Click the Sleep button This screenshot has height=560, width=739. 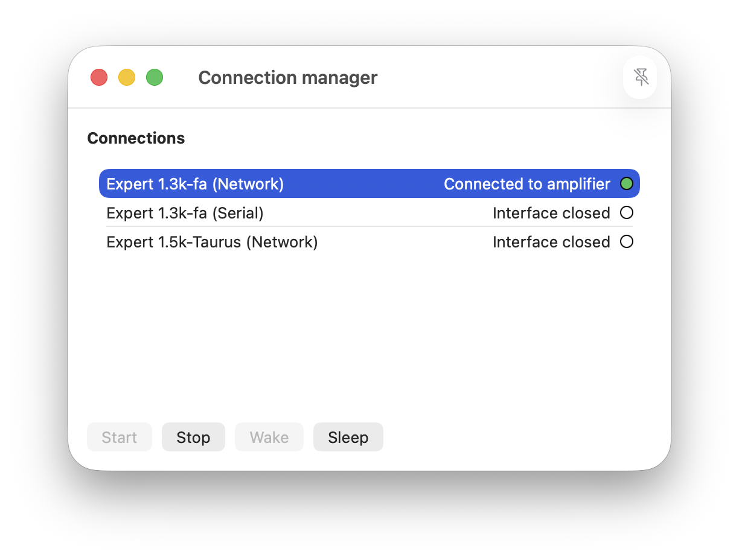348,437
